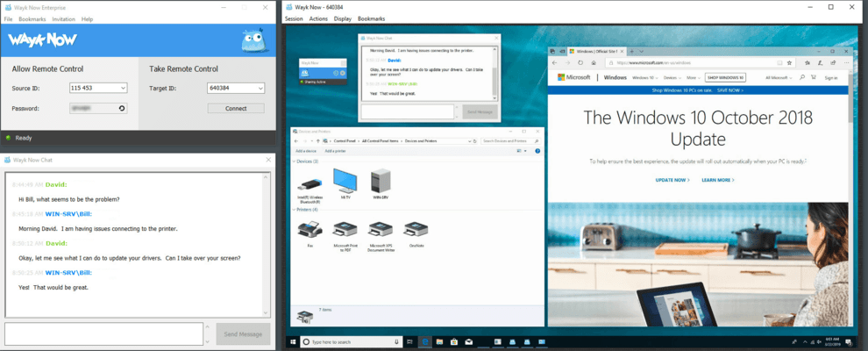Open the Fax printer icon
This screenshot has height=351, width=868.
309,231
